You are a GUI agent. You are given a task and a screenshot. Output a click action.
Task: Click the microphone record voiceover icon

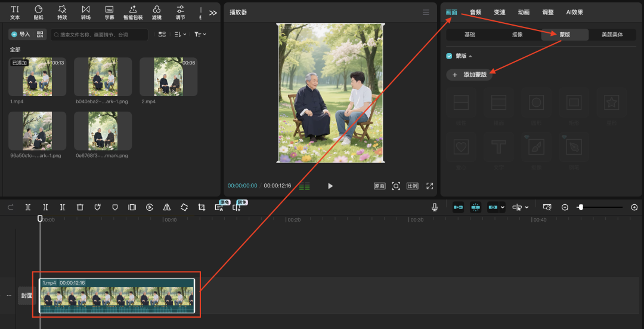pos(435,207)
